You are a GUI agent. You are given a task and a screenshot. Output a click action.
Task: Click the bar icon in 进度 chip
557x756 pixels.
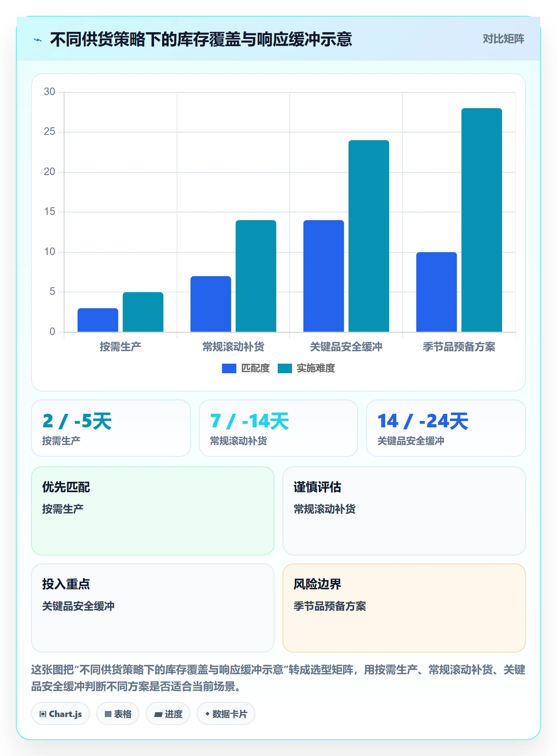click(x=158, y=715)
